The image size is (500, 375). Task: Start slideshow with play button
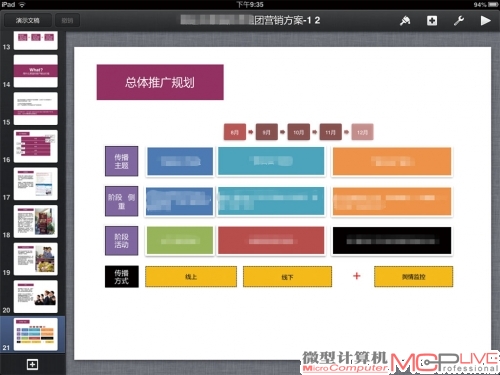point(485,21)
